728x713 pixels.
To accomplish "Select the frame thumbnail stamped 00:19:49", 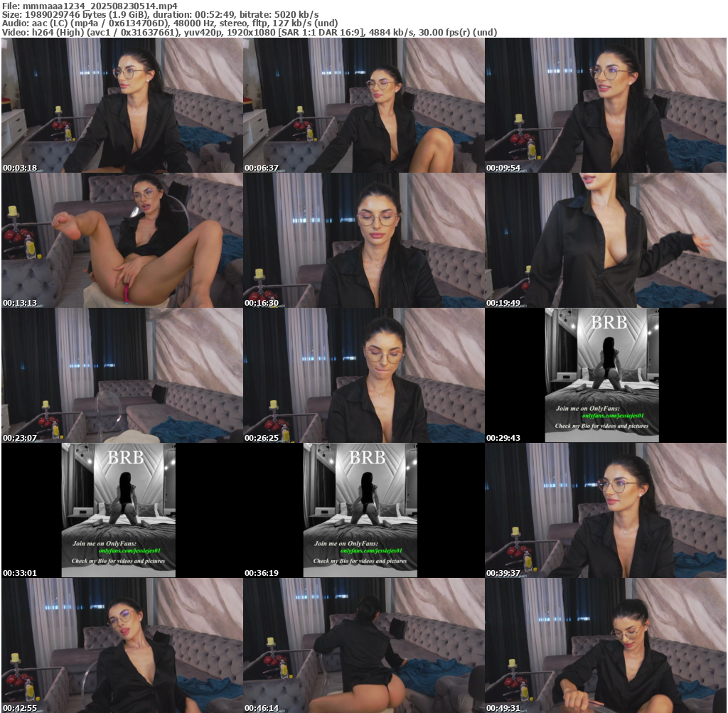I will tap(606, 240).
